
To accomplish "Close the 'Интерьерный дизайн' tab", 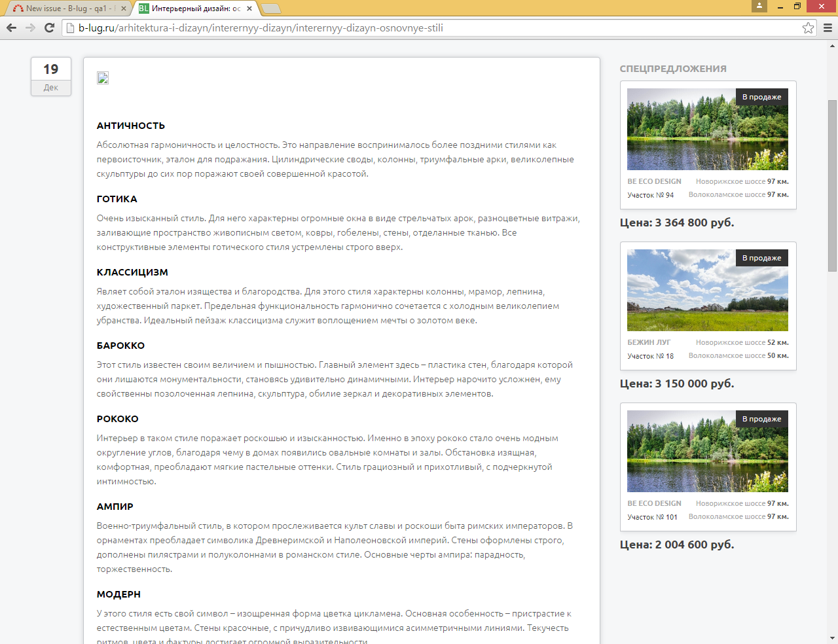I will [249, 9].
